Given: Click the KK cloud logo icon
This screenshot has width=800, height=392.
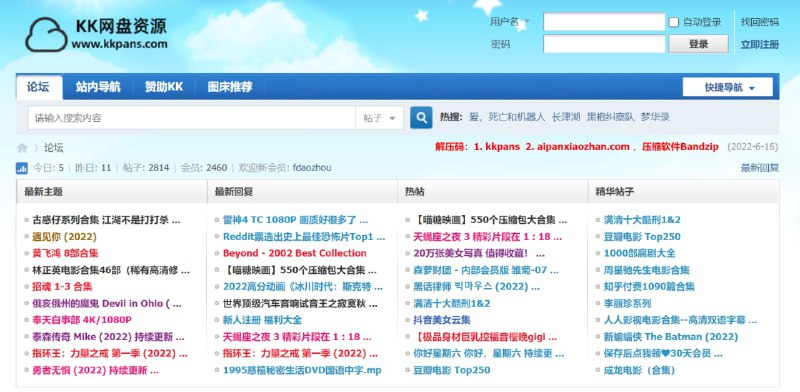Looking at the screenshot, I should [x=46, y=34].
